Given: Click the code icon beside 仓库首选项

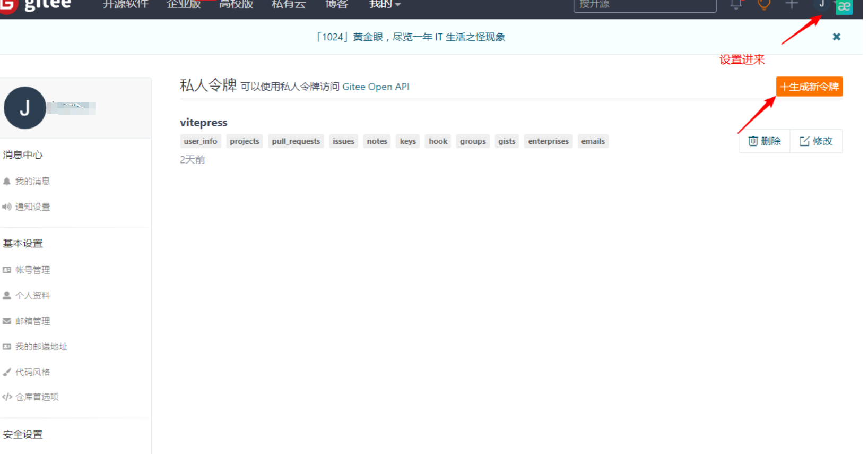Looking at the screenshot, I should pyautogui.click(x=7, y=397).
